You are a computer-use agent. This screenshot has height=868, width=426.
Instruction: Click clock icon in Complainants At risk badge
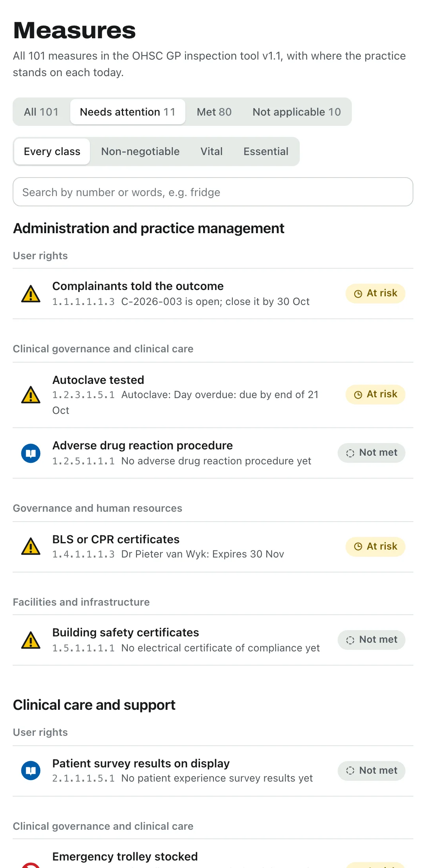coord(358,294)
